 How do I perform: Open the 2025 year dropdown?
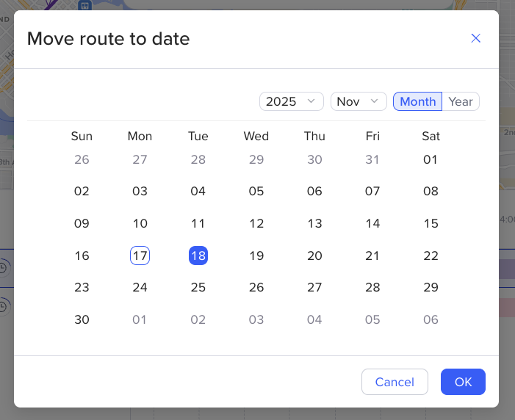(x=291, y=101)
